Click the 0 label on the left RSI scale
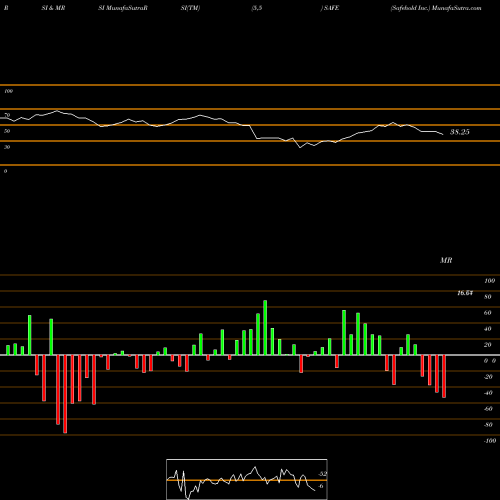Screen dimensions: 500x500 click(5, 171)
